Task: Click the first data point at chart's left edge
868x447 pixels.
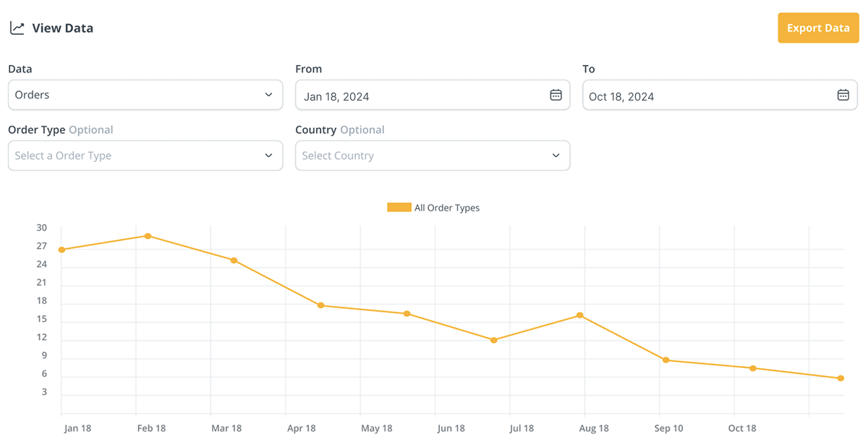Action: coord(61,250)
